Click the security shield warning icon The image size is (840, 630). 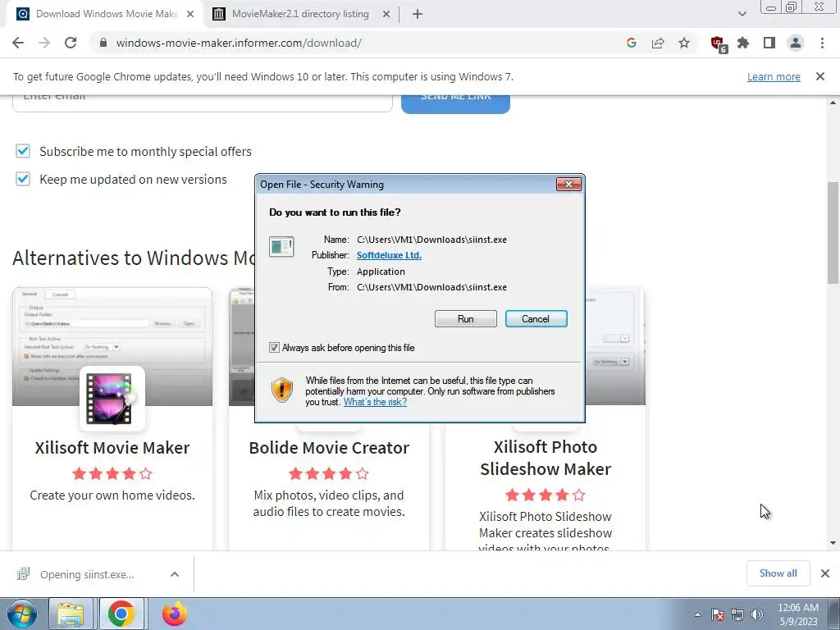click(x=282, y=390)
